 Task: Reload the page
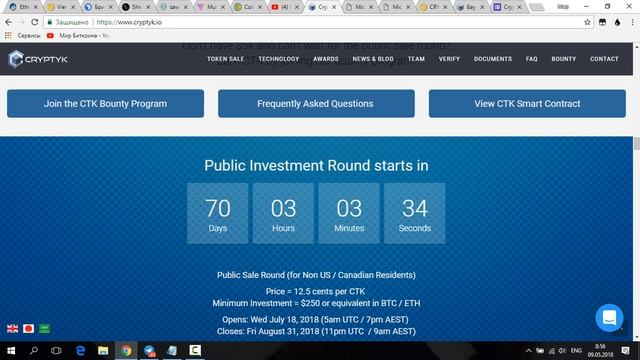tap(35, 22)
